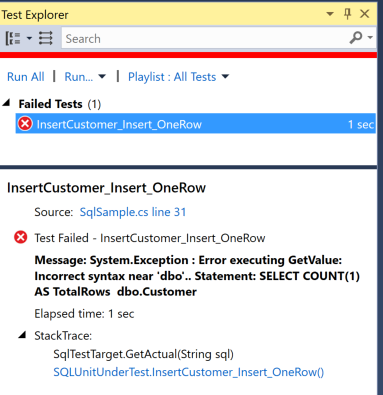This screenshot has height=395, width=383.
Task: Open the Run... dropdown arrow
Action: [102, 77]
